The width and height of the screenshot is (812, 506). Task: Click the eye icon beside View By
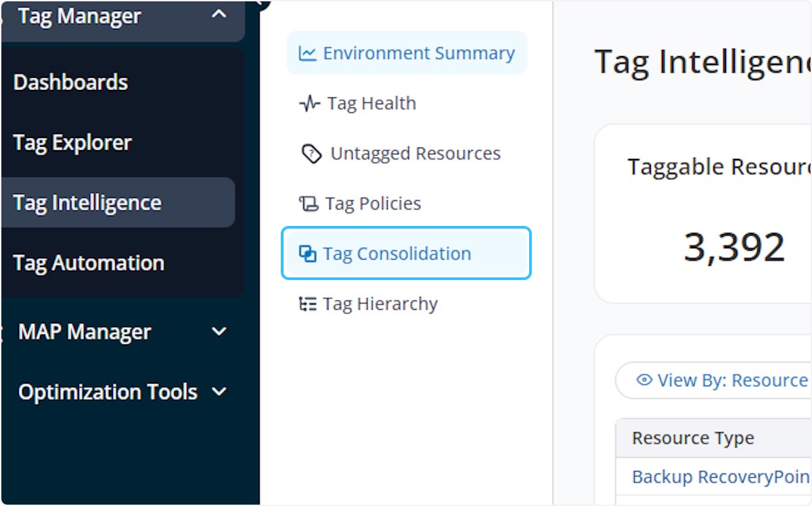644,380
